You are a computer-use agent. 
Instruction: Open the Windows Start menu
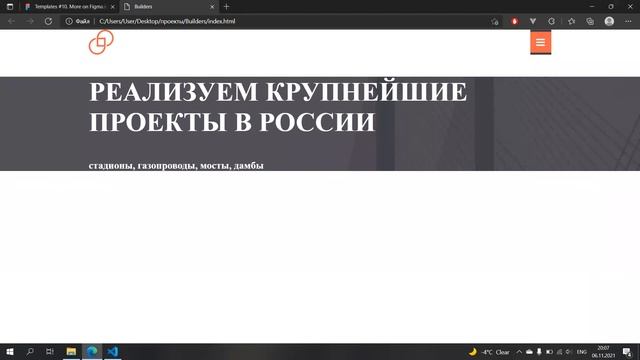pos(10,351)
